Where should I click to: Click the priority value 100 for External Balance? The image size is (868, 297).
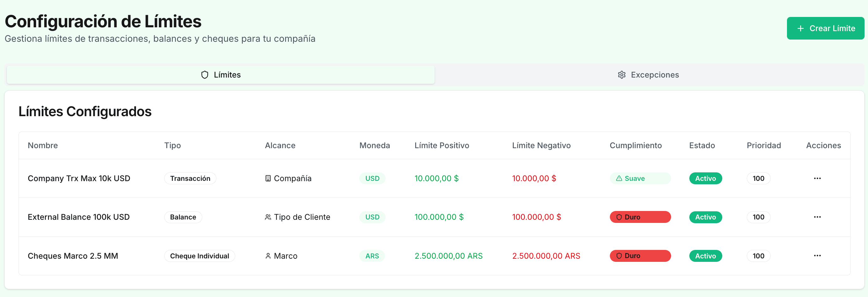(x=758, y=217)
